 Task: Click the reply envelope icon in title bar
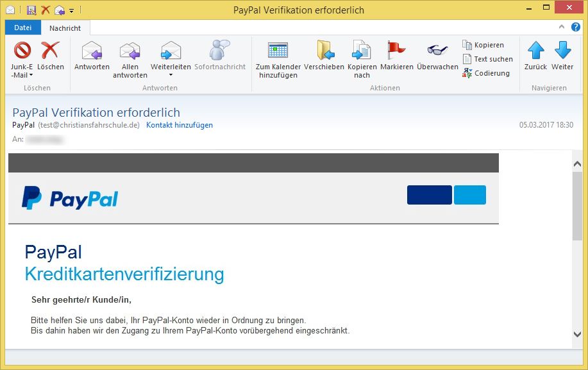[x=59, y=10]
